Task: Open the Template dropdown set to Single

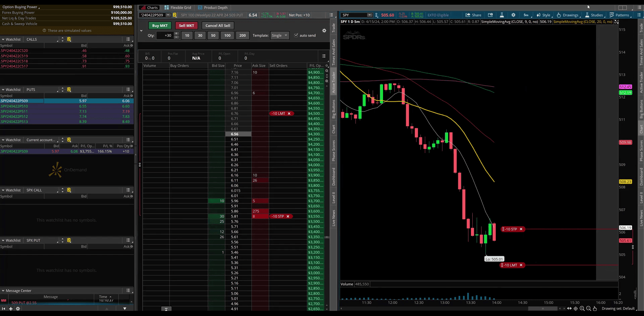Action: tap(279, 36)
